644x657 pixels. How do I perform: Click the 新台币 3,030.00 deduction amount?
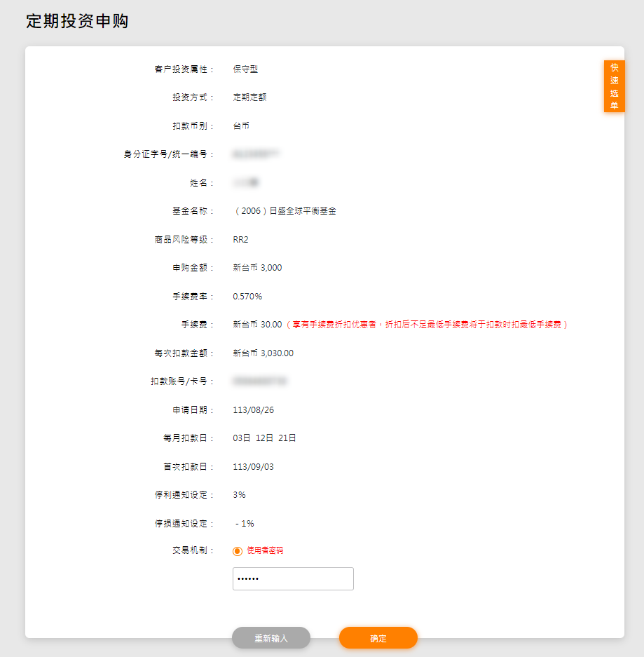(263, 353)
